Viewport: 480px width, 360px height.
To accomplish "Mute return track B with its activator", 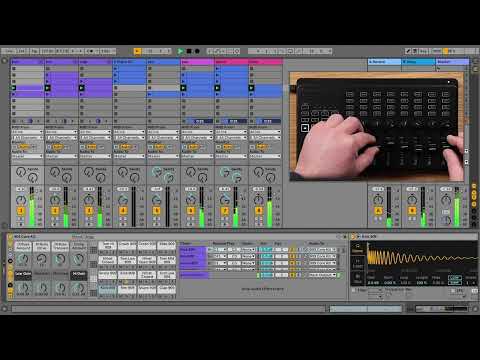I will [412, 211].
